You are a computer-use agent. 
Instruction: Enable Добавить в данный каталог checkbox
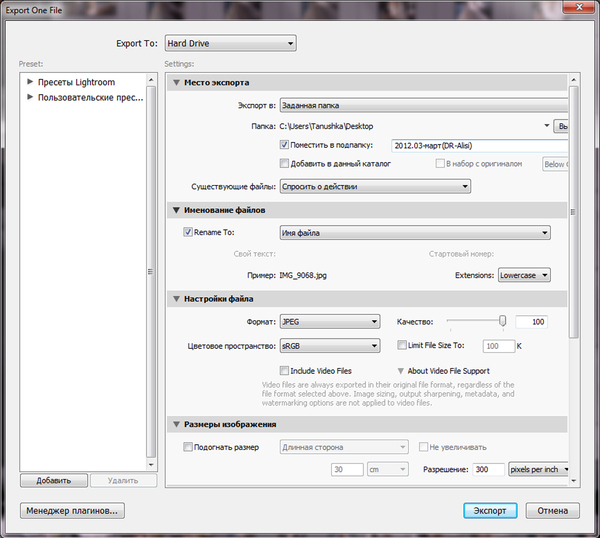(285, 163)
